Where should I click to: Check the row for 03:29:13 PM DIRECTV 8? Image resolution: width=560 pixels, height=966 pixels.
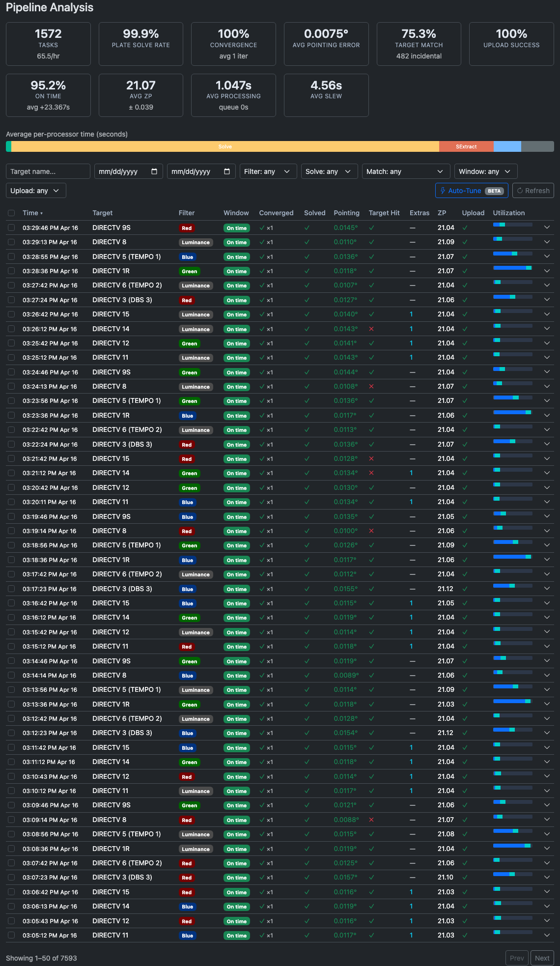(11, 242)
